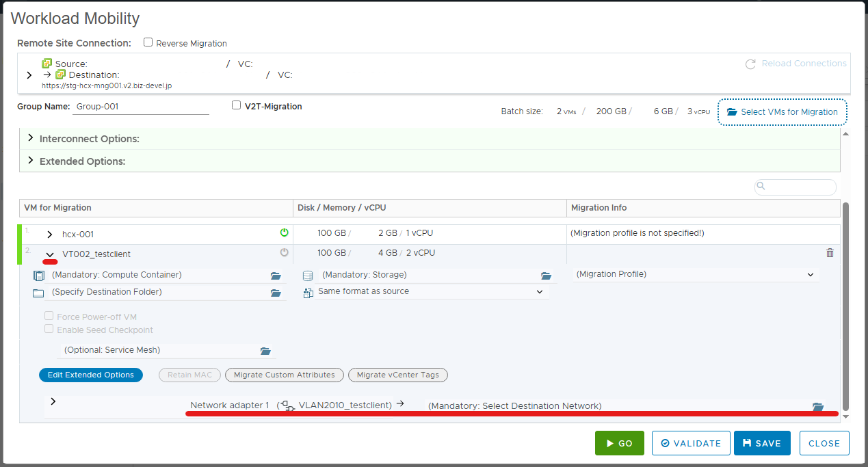The height and width of the screenshot is (467, 868).
Task: Browse for the Destination Folder
Action: click(276, 293)
